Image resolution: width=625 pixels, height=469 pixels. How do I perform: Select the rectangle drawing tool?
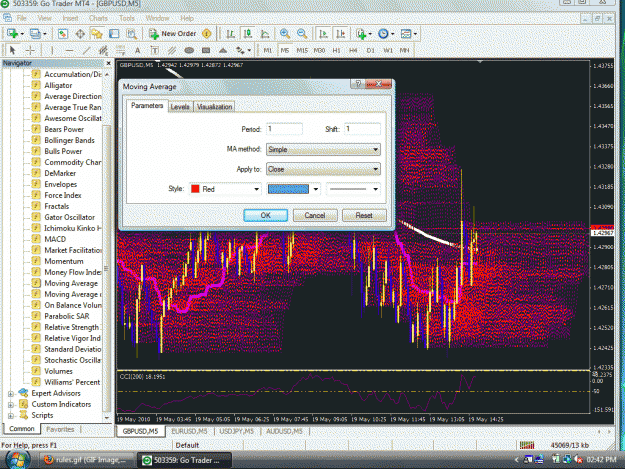(206, 50)
